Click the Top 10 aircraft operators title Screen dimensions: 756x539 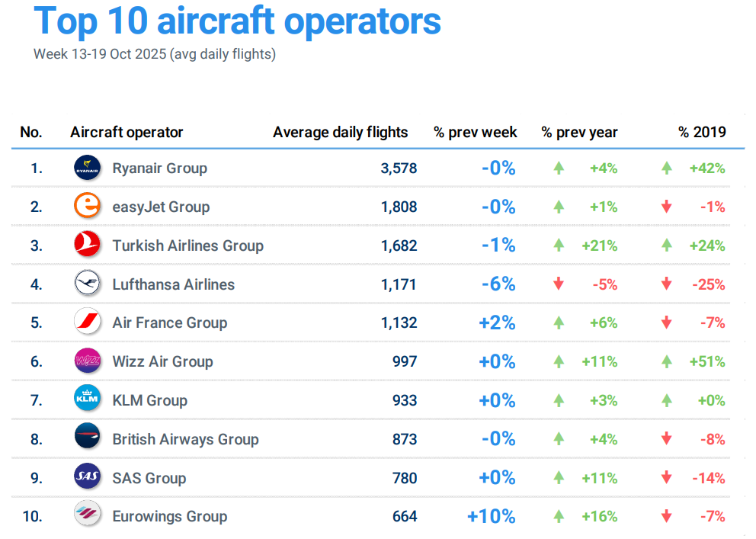point(237,21)
